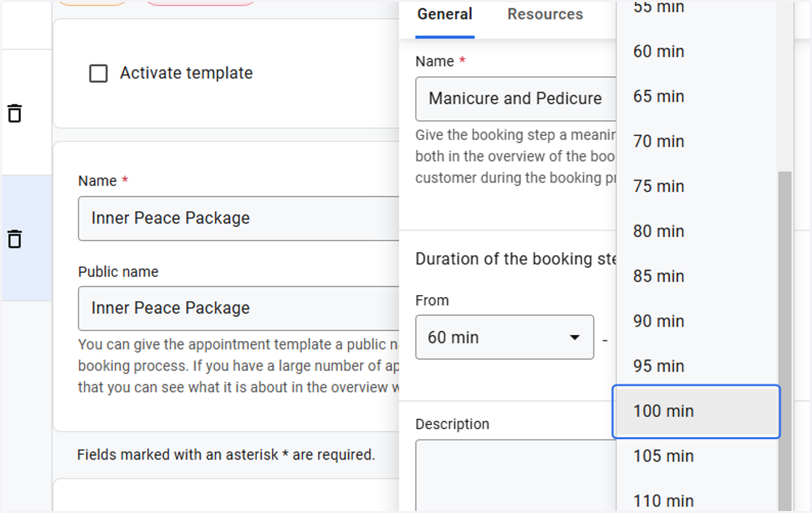Tick the Activate template checkbox
This screenshot has width=812, height=513.
pos(99,73)
